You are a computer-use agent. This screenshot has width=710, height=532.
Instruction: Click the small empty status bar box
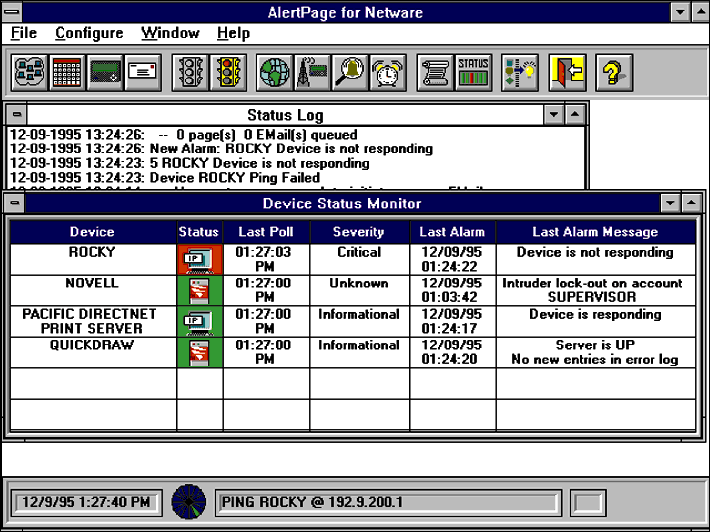pos(588,502)
